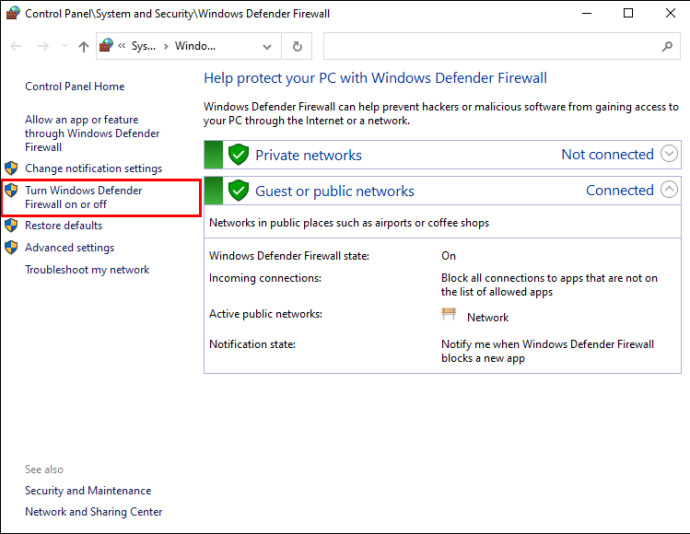The image size is (690, 534).
Task: Click the Private networks heading
Action: point(308,155)
